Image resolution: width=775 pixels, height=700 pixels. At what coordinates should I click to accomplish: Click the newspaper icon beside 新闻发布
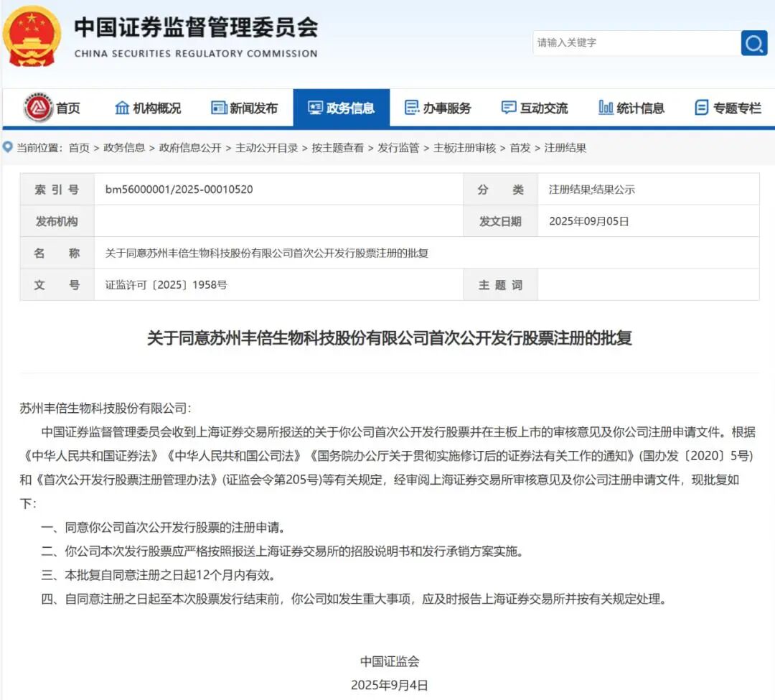coord(218,107)
